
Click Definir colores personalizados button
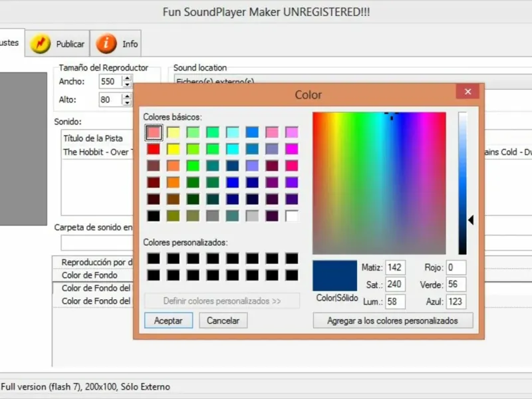coord(222,301)
